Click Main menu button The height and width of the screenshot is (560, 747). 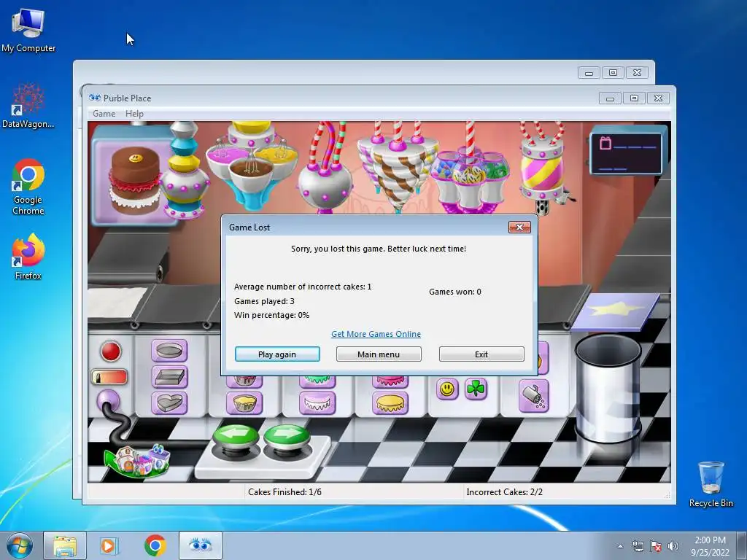tap(379, 354)
